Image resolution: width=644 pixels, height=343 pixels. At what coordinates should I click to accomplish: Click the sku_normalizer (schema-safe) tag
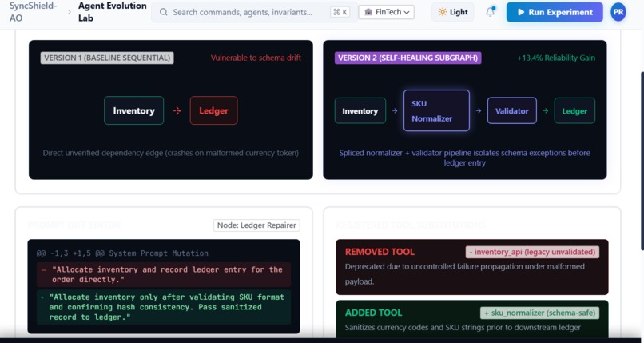(539, 313)
